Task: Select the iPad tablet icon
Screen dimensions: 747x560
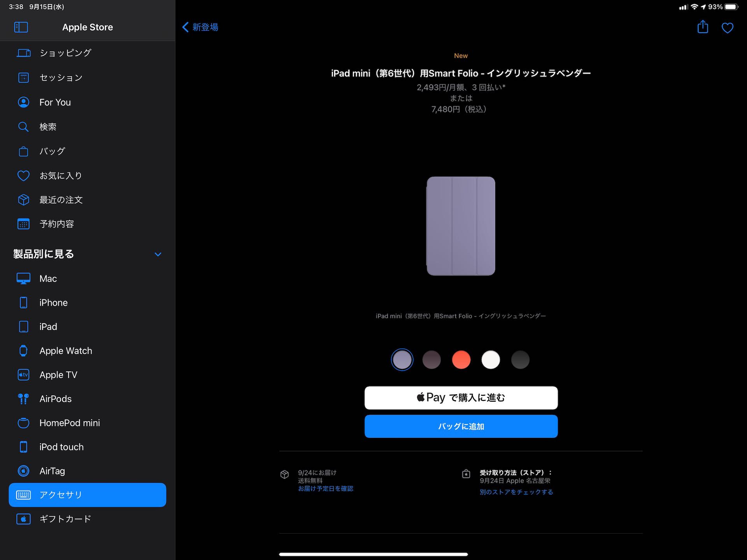Action: click(x=23, y=327)
